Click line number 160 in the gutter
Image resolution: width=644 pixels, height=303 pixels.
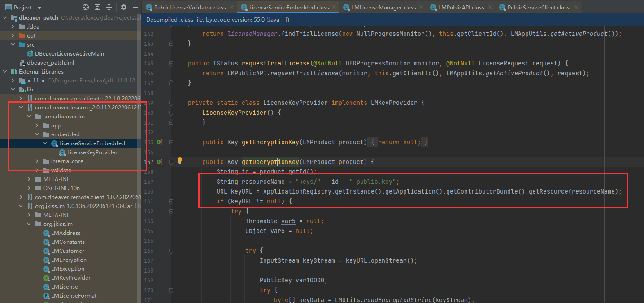(149, 191)
